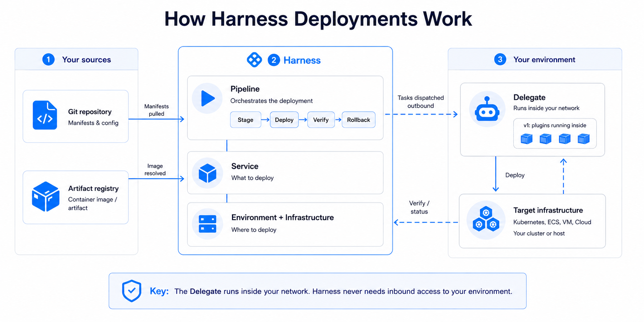This screenshot has width=644, height=322.
Task: Click the title 'How Harness Deployments Work'
Action: pos(318,19)
